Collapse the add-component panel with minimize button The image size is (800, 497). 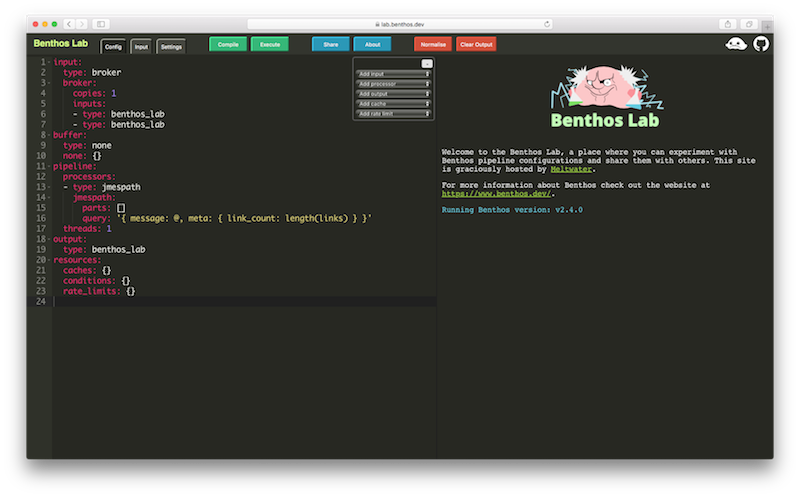pos(427,64)
